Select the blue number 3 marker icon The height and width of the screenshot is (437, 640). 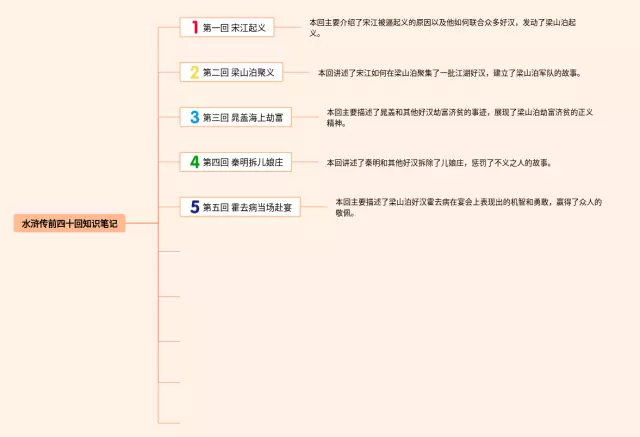(x=194, y=117)
